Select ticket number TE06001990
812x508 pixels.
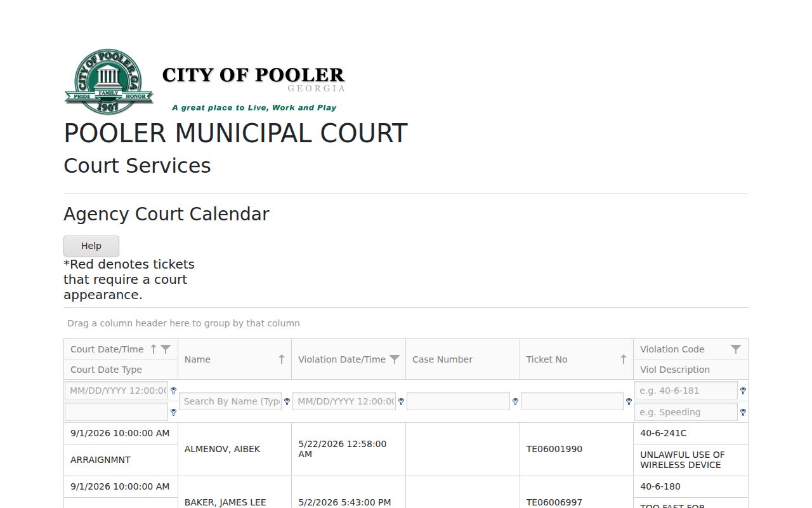(x=554, y=449)
